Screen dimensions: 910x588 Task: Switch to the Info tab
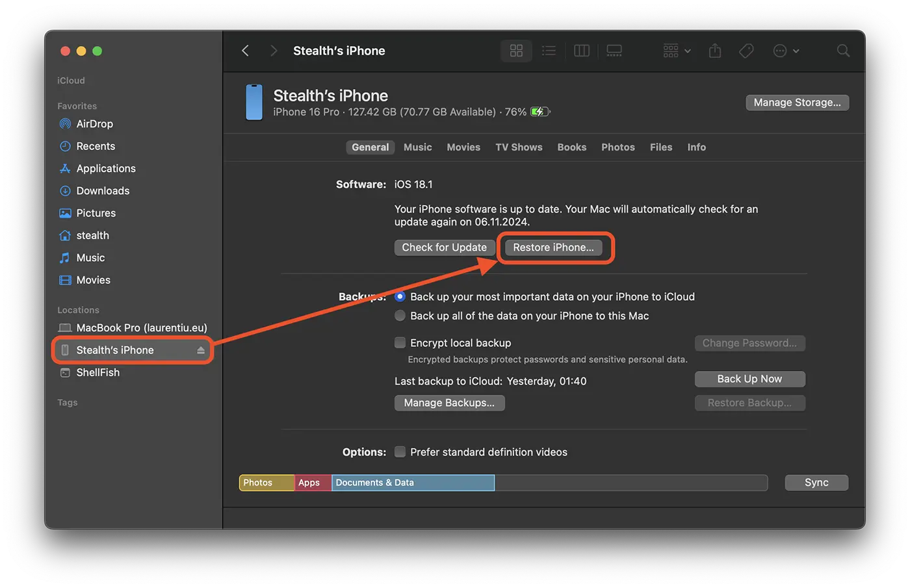pyautogui.click(x=697, y=147)
